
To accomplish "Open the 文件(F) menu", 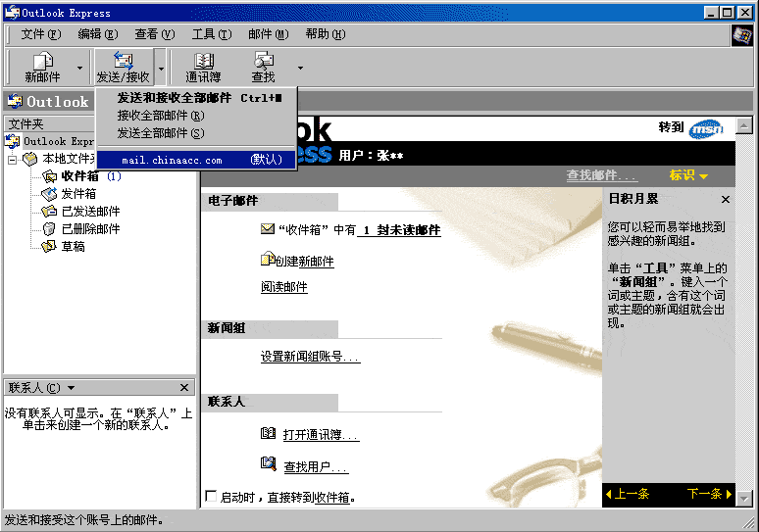I will click(40, 34).
